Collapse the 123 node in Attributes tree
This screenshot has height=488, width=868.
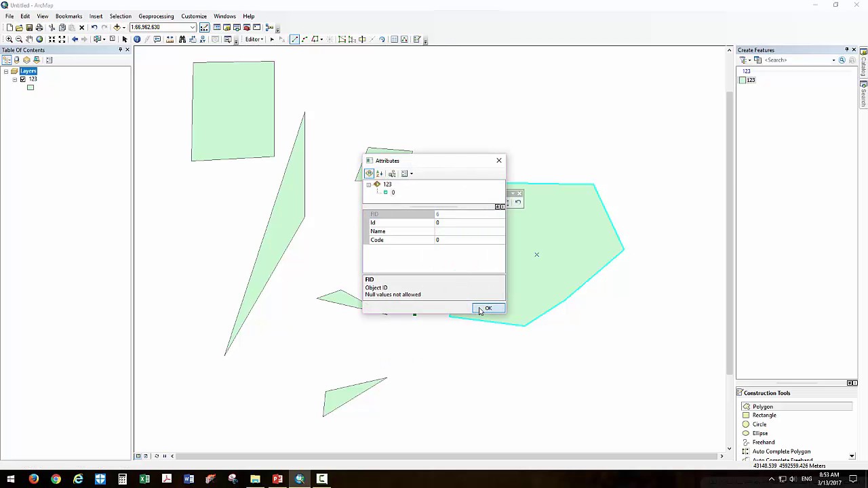click(x=368, y=184)
